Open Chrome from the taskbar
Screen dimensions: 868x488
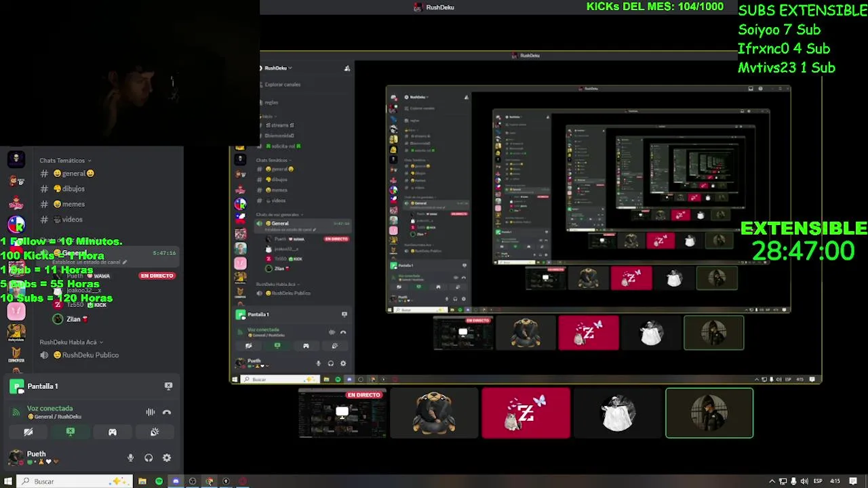210,481
